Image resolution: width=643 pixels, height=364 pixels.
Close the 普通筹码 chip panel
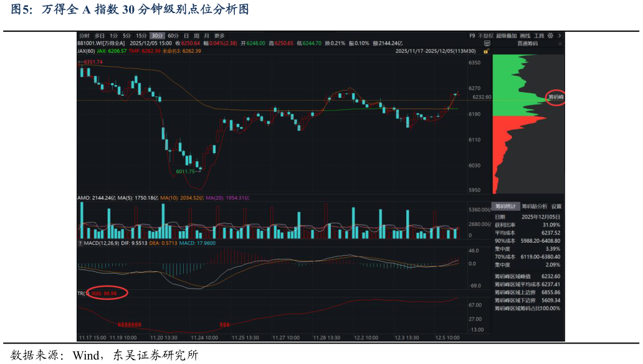560,44
